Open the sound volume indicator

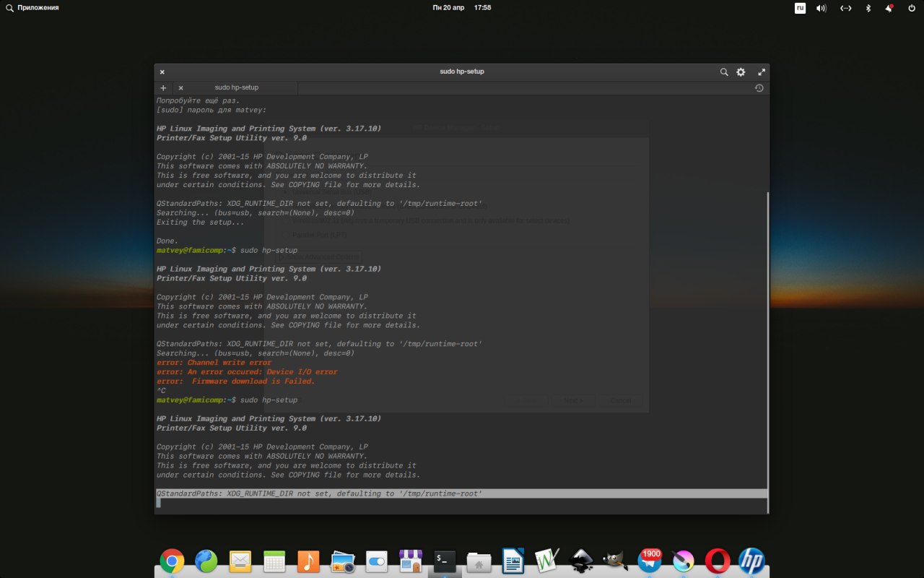tap(821, 8)
